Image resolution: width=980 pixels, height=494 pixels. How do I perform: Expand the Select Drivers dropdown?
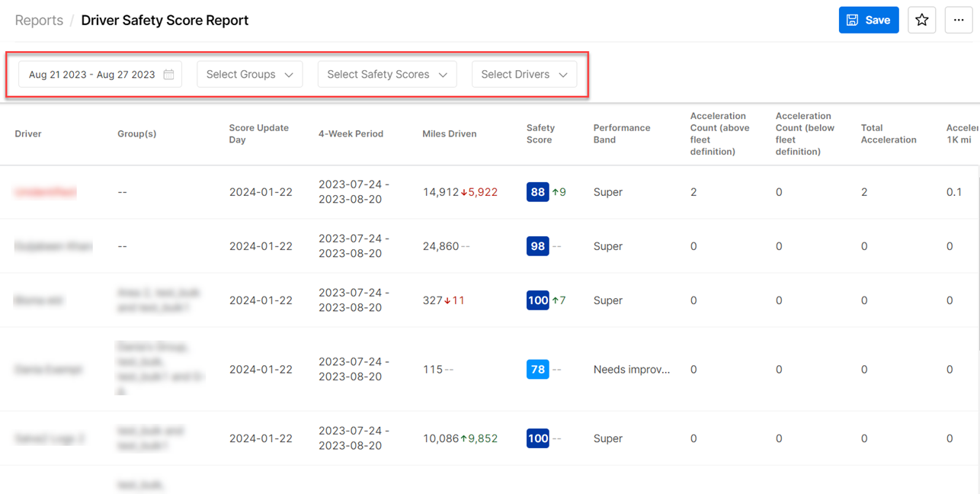[x=524, y=75]
